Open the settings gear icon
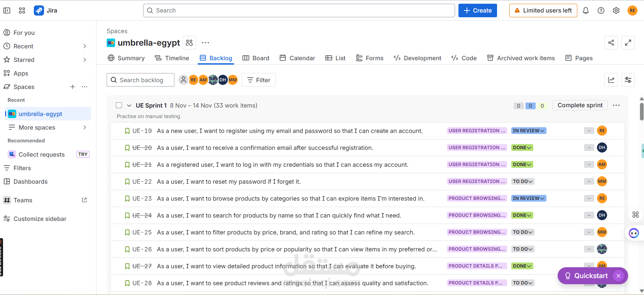The width and height of the screenshot is (644, 295). coord(616,10)
